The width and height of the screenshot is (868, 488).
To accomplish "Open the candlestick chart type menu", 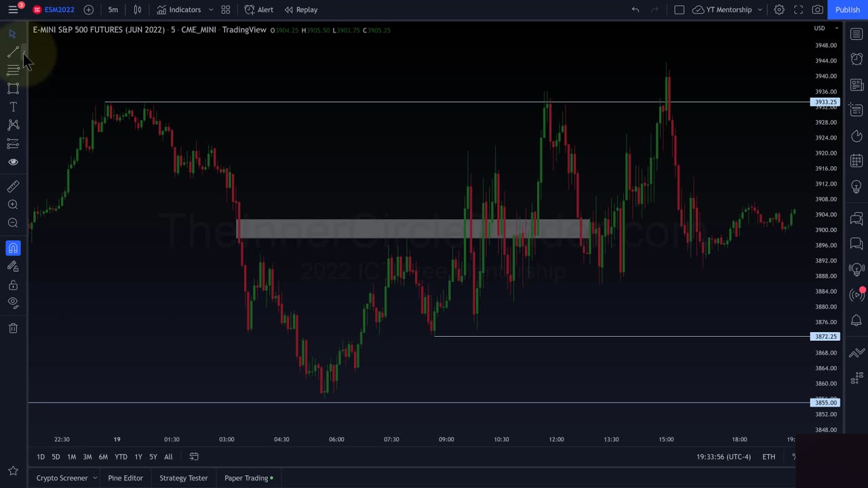I will coord(138,9).
